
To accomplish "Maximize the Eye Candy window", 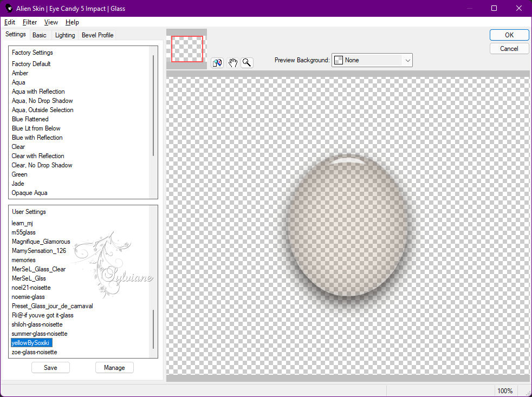I will coord(494,8).
